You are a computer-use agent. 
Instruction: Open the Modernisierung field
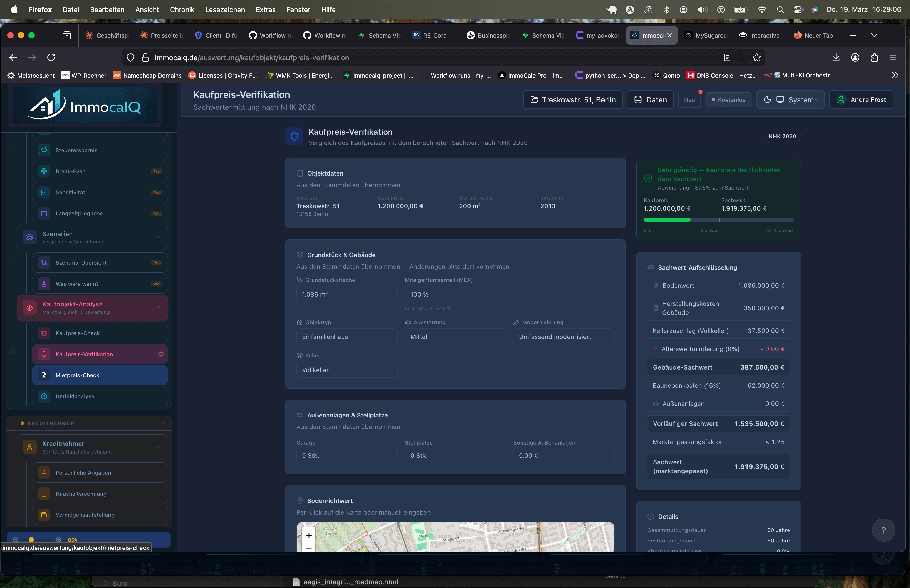pyautogui.click(x=564, y=337)
